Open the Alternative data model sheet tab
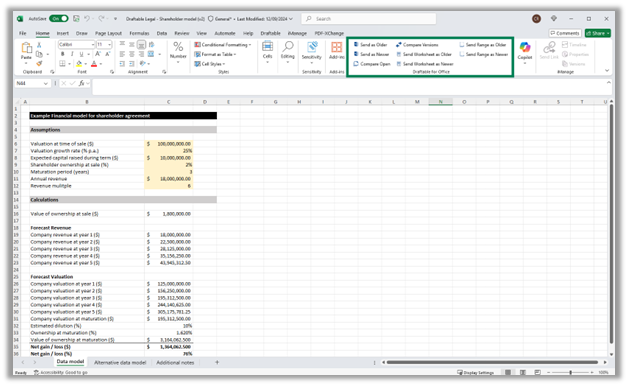 tap(120, 362)
